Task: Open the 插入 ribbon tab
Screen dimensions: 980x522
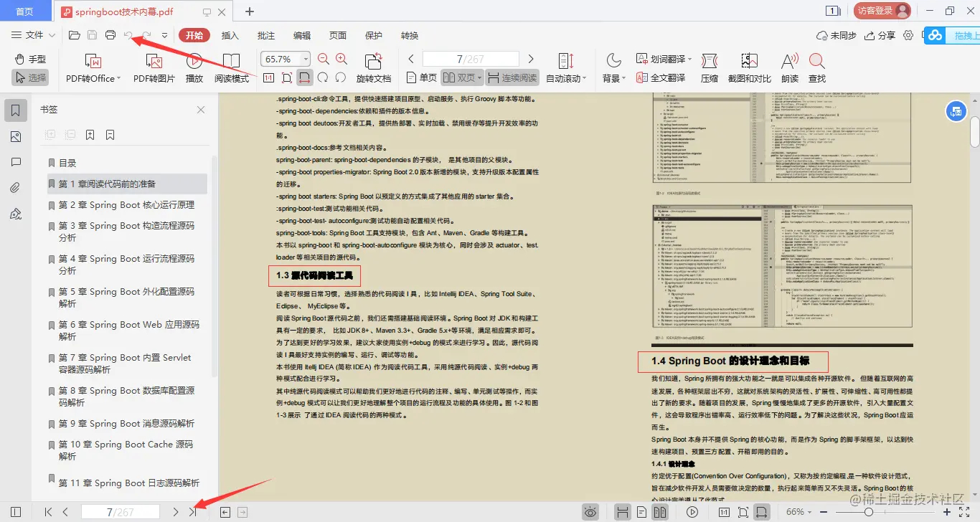Action: (x=230, y=34)
